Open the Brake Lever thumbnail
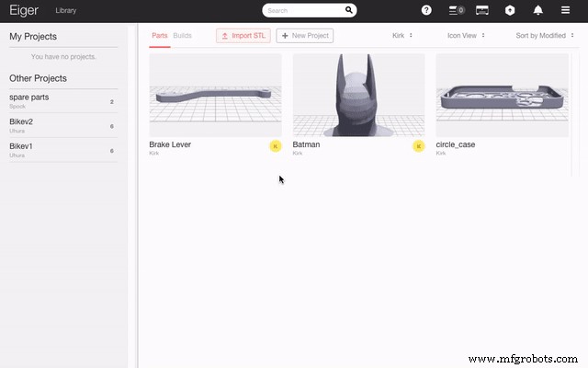Image resolution: width=588 pixels, height=368 pixels. tap(215, 95)
